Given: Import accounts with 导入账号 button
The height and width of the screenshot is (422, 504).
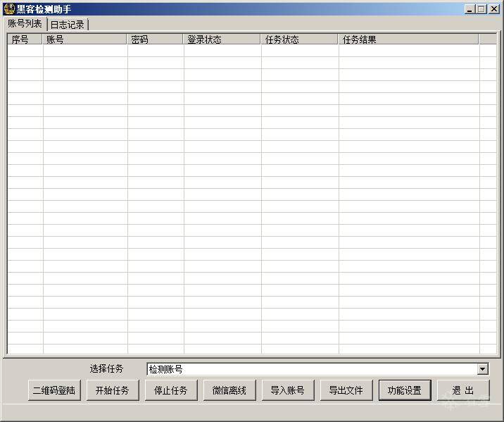Looking at the screenshot, I should pyautogui.click(x=288, y=390).
